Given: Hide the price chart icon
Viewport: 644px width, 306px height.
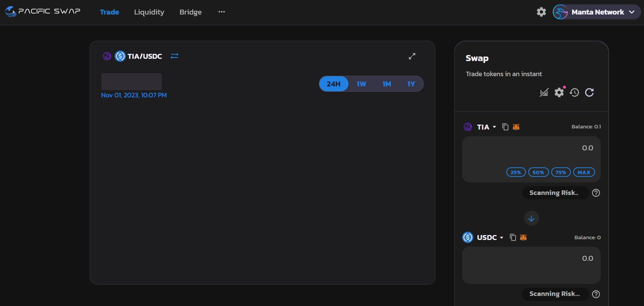Looking at the screenshot, I should 544,93.
